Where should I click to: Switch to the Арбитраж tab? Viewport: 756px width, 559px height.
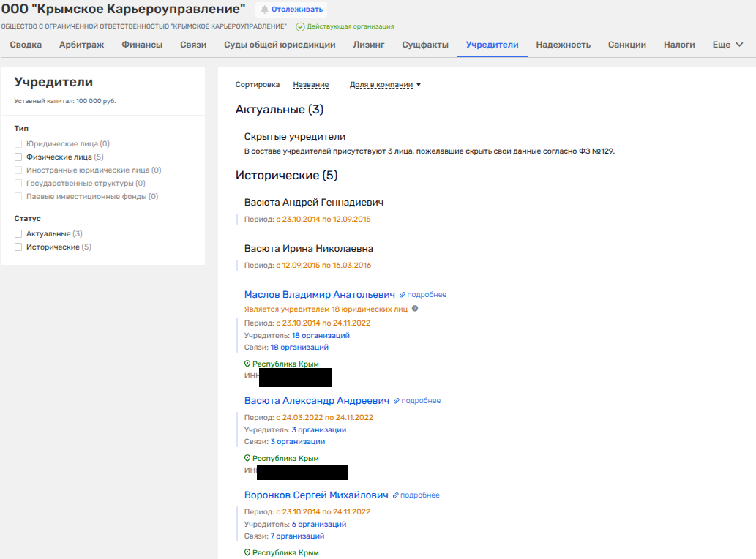tap(81, 45)
